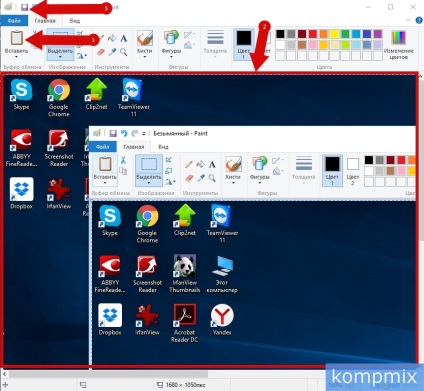Click the Save floppy icon in the topmost title bar
424x391 pixels.
(24, 7)
